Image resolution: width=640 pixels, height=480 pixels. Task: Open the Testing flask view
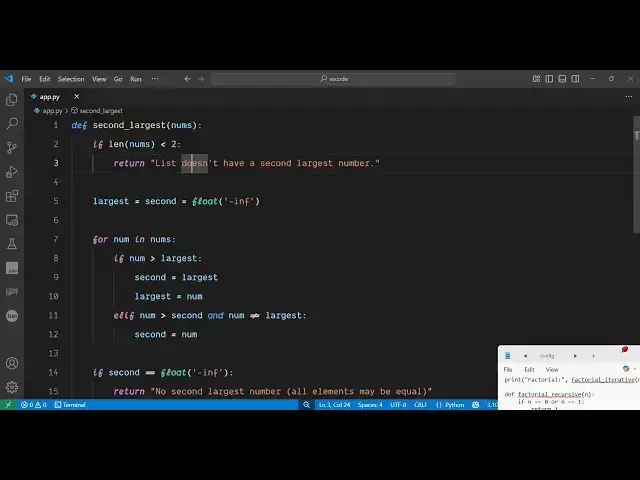12,244
